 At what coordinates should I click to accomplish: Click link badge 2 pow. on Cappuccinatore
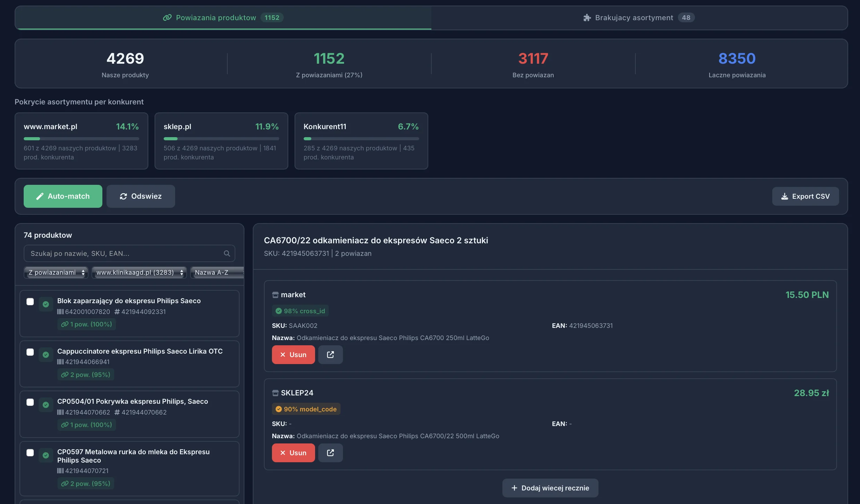pyautogui.click(x=86, y=375)
